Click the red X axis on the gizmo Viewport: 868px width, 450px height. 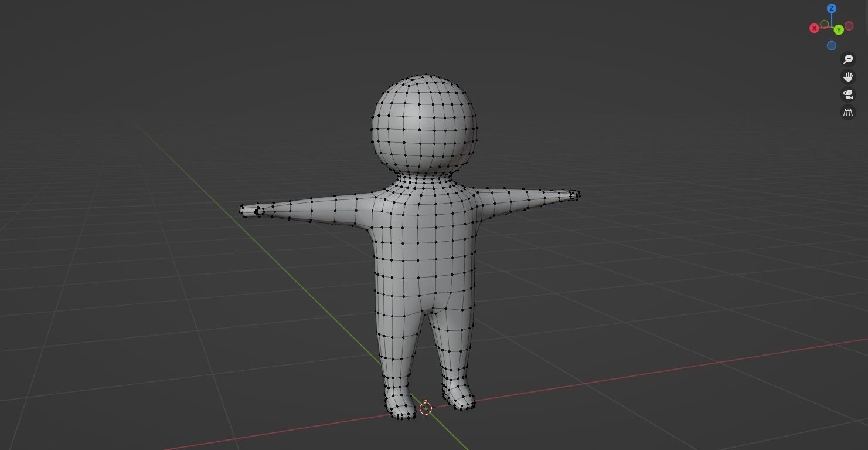point(814,28)
